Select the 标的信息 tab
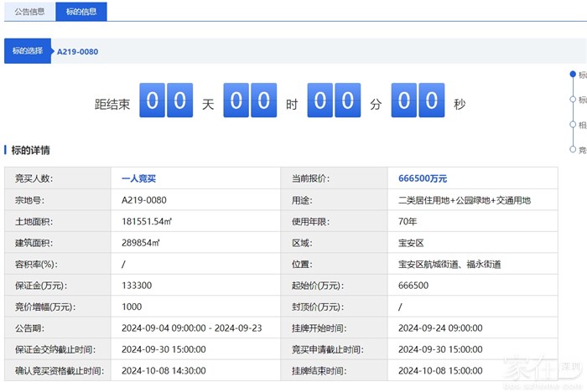 [81, 12]
